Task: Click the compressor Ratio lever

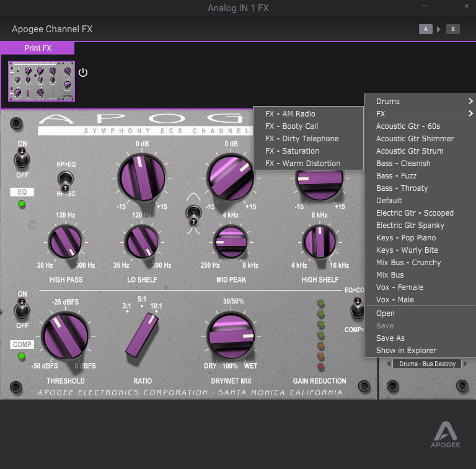Action: pos(142,335)
